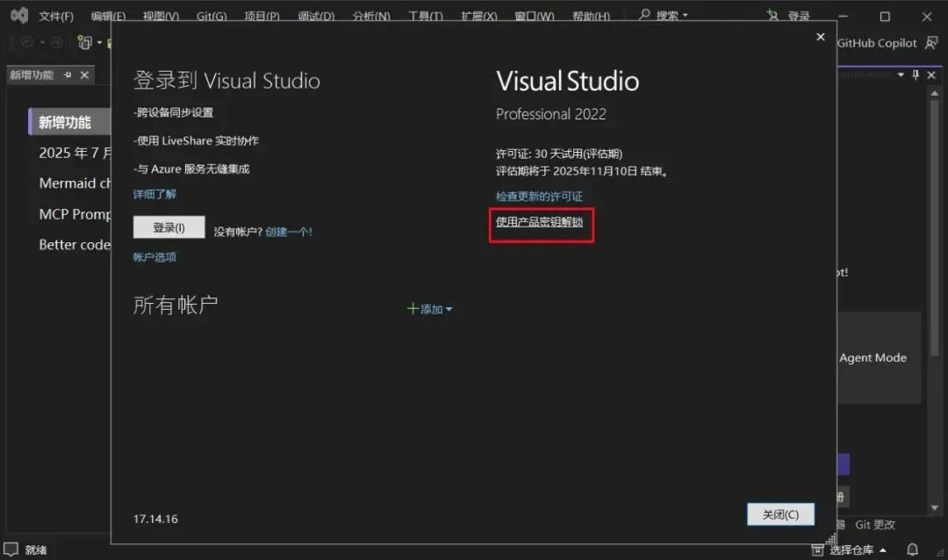Viewport: 948px width, 560px height.
Task: Open the 窗口(W) menu
Action: [x=535, y=16]
